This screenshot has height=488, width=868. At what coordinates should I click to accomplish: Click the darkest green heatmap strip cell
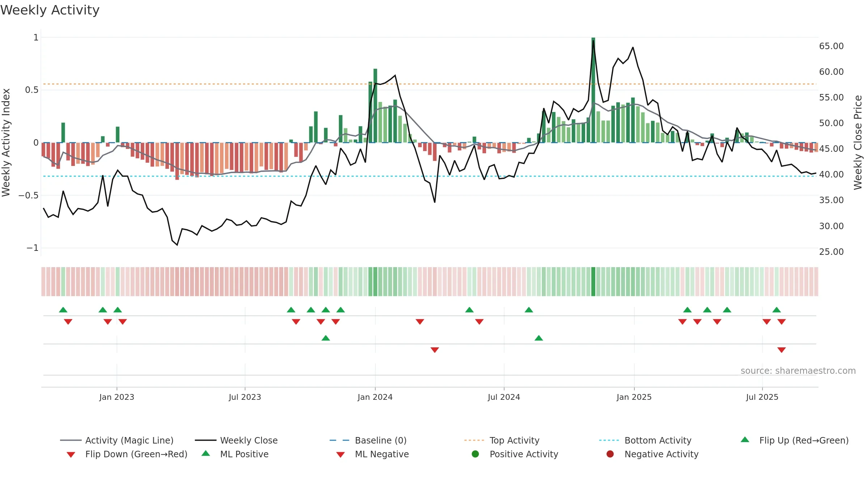[593, 282]
